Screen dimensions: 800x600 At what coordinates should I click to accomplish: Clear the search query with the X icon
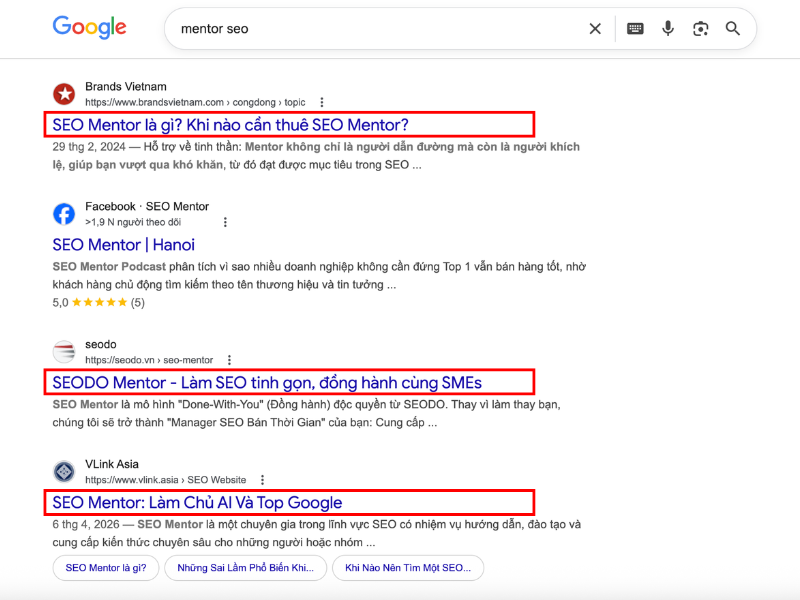pyautogui.click(x=595, y=29)
